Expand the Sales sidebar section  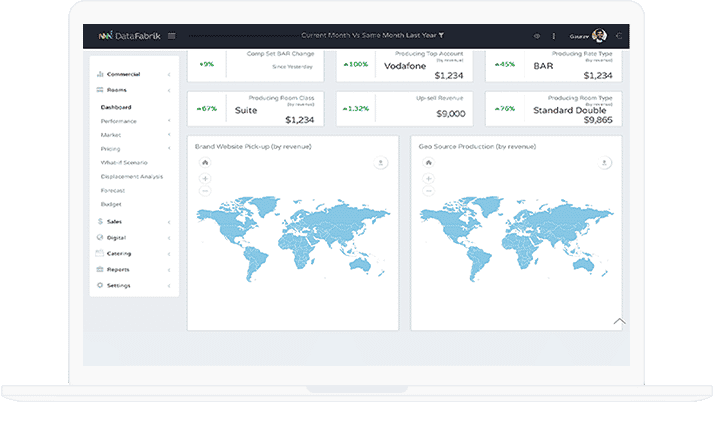click(x=133, y=221)
